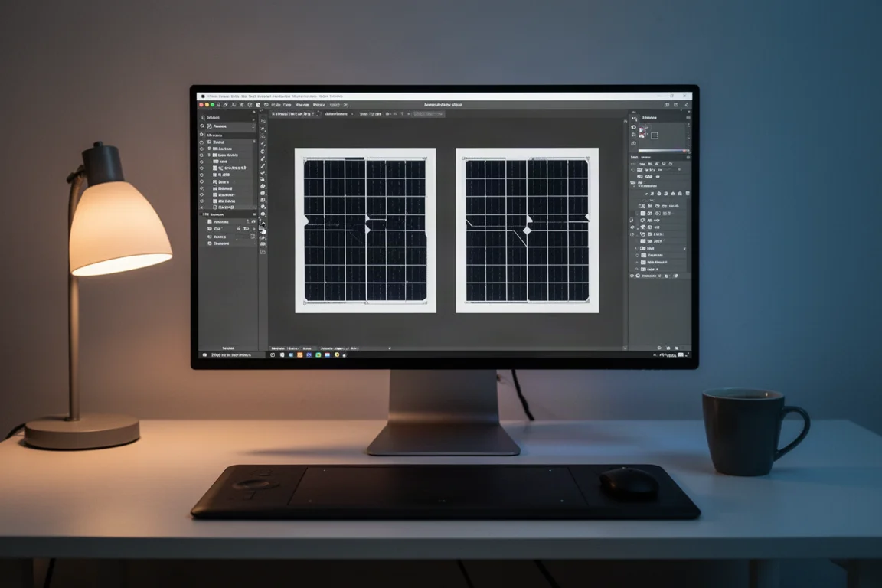The height and width of the screenshot is (588, 882).
Task: Open the yellow round icon on the taskbar
Action: pos(336,355)
